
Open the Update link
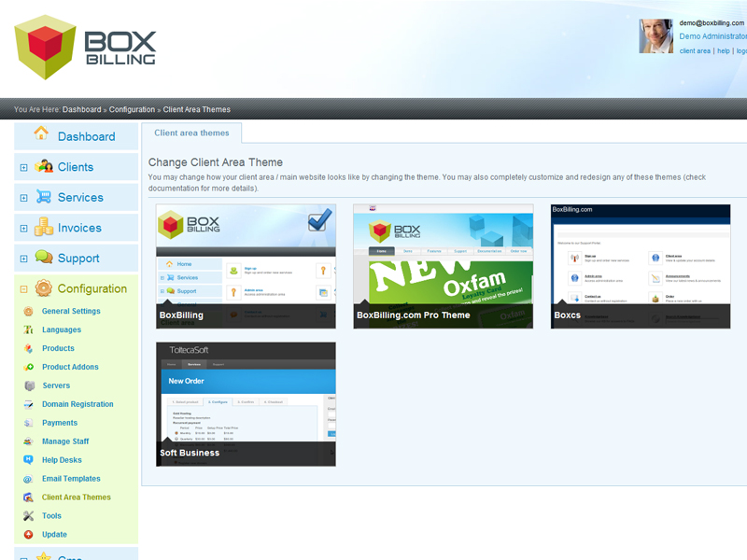click(x=54, y=534)
